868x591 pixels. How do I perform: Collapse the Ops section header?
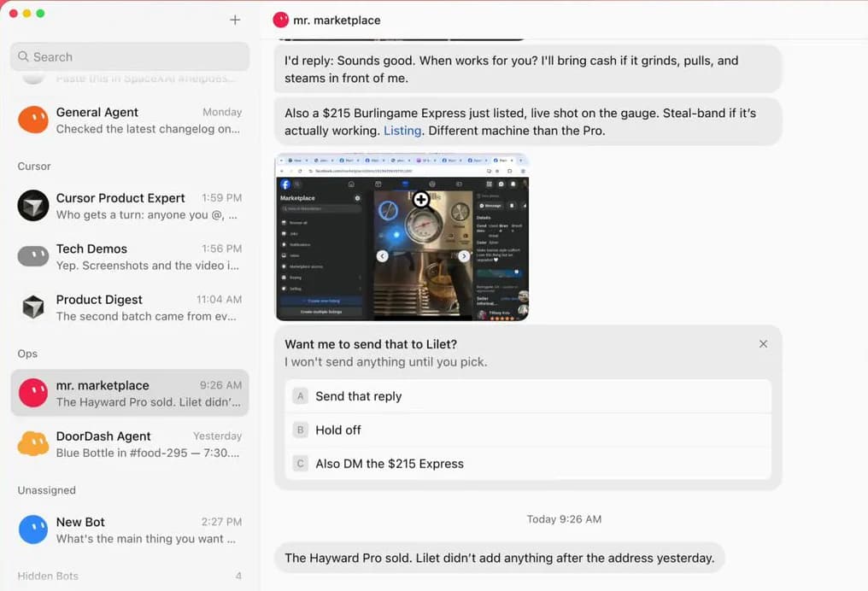27,354
